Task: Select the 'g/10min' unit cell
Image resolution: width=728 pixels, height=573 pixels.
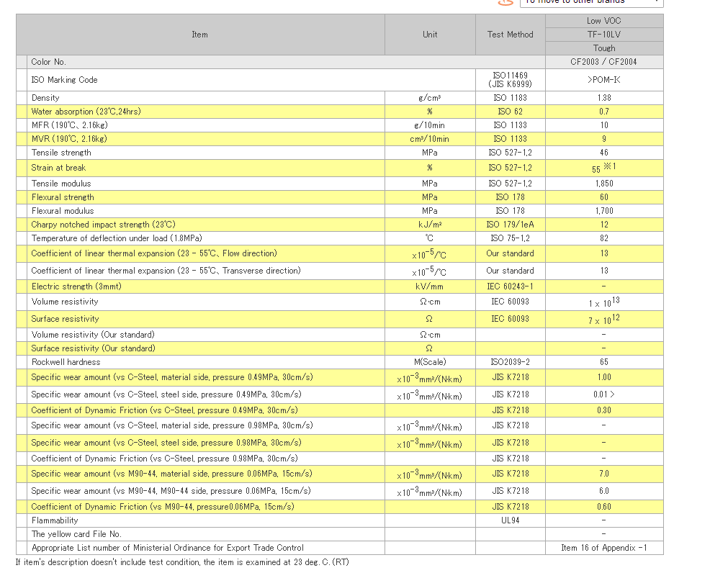Action: point(430,125)
